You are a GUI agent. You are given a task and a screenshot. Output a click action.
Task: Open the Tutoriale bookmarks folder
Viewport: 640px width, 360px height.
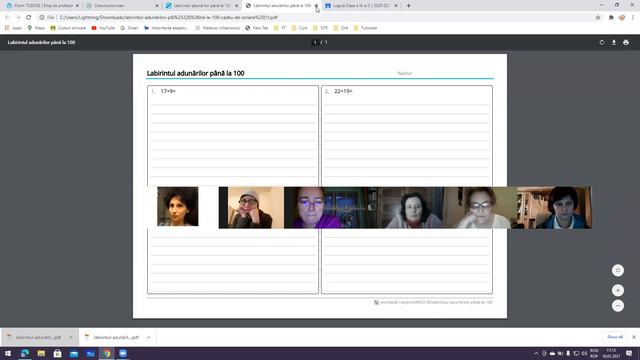click(x=365, y=28)
